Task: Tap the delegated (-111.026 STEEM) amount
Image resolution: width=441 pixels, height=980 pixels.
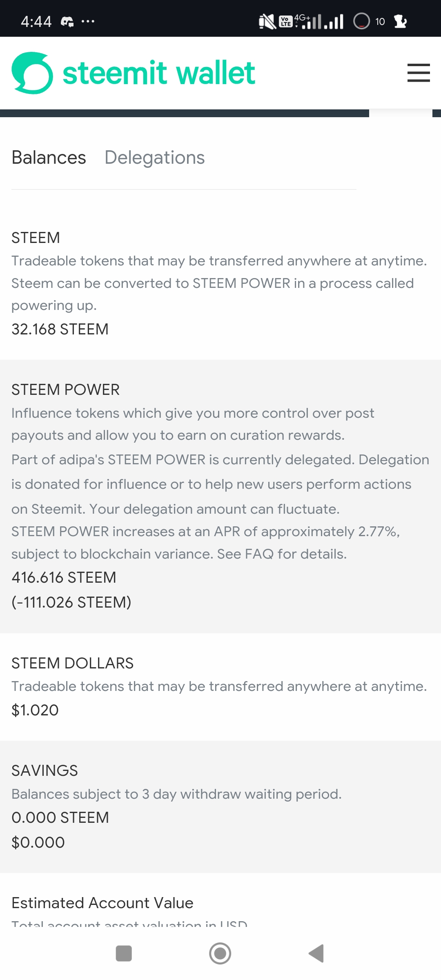Action: 71,602
